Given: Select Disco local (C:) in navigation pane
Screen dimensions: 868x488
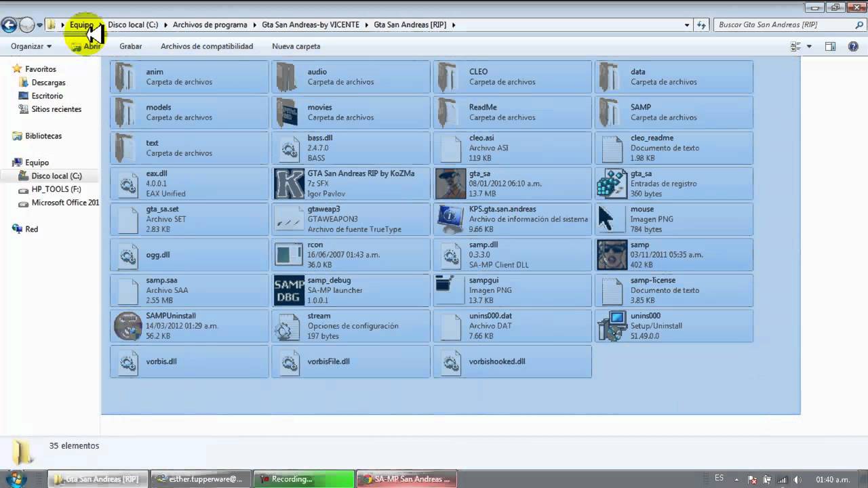Looking at the screenshot, I should click(56, 176).
